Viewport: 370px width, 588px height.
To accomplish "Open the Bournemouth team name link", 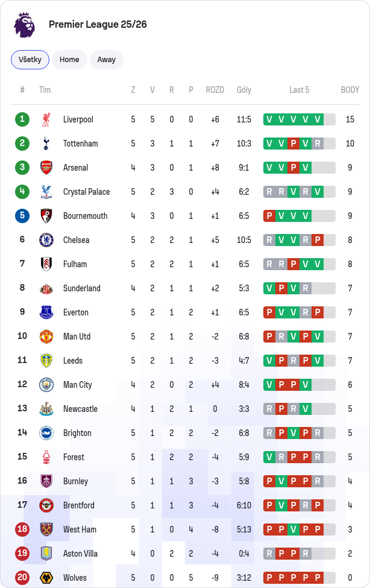I will (x=86, y=216).
